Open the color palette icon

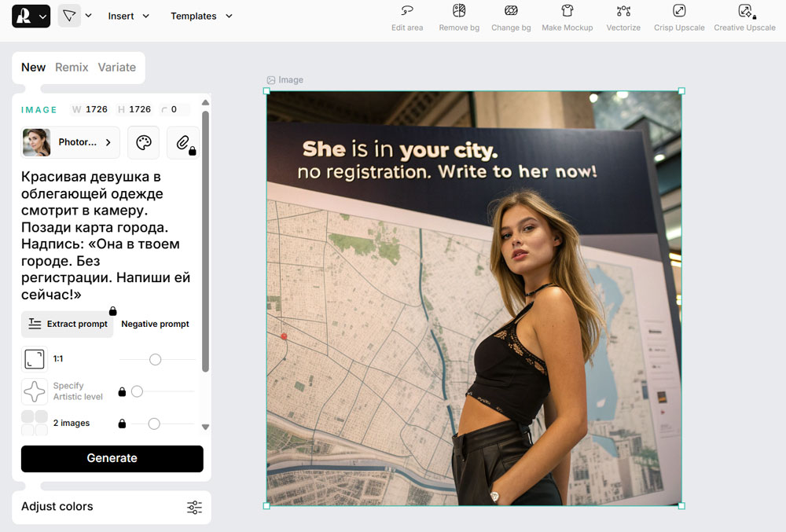[143, 142]
